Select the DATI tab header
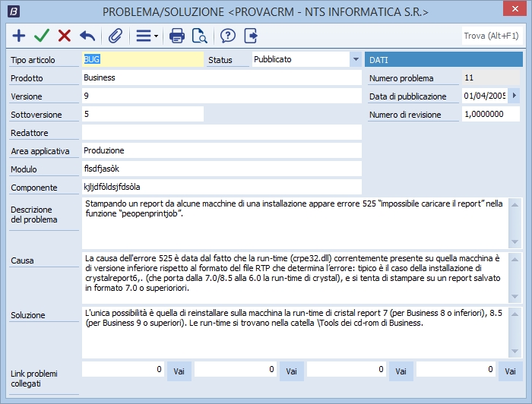 pos(444,60)
